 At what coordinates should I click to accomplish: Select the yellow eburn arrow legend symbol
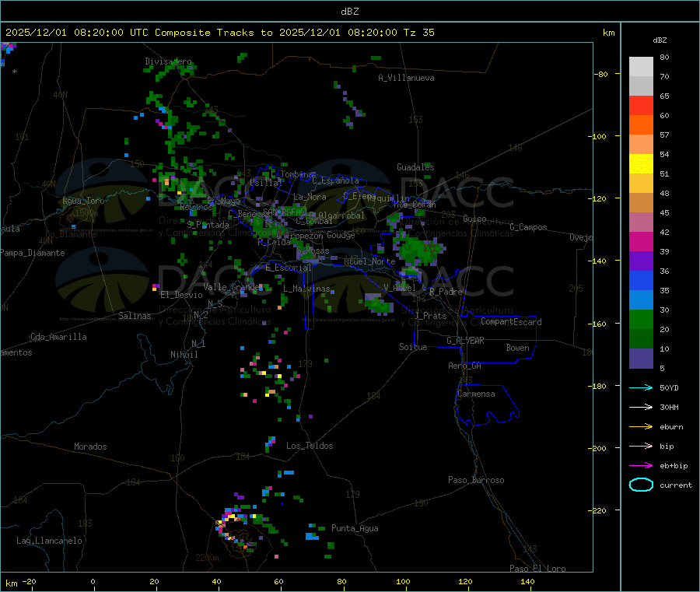point(641,426)
